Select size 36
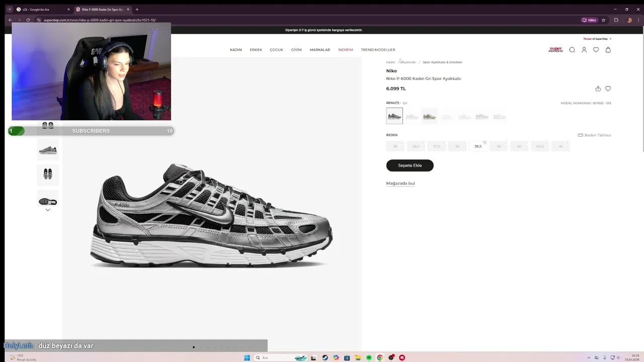Image resolution: width=644 pixels, height=362 pixels. click(x=395, y=146)
